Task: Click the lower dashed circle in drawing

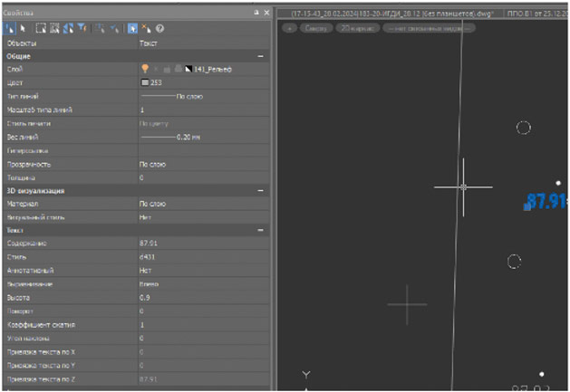Action: click(514, 262)
